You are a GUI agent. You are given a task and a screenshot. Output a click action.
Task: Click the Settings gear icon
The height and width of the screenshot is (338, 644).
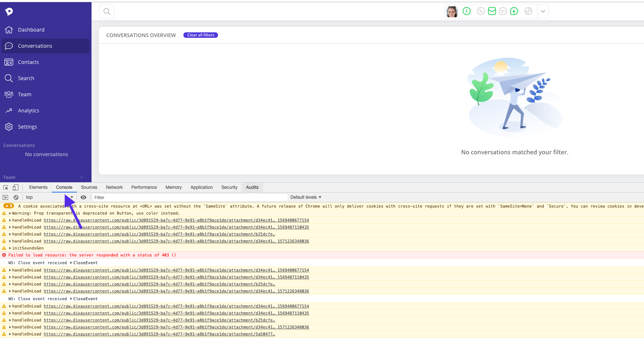pos(9,127)
